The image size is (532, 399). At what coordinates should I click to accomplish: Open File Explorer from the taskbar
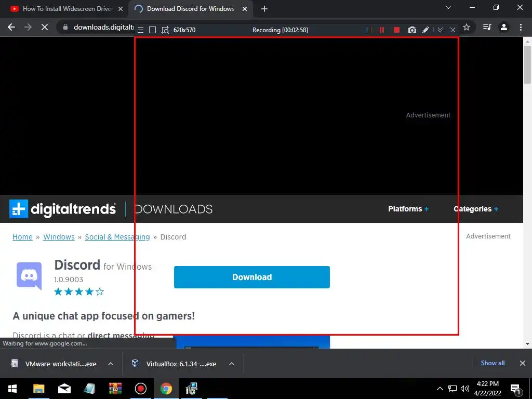coord(38,389)
